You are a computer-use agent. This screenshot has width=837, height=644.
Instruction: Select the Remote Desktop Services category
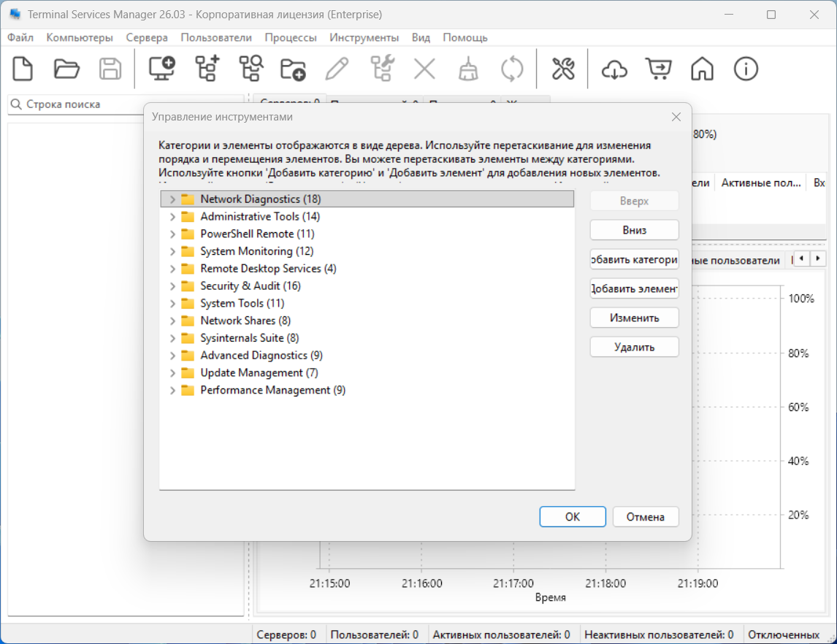click(x=267, y=269)
